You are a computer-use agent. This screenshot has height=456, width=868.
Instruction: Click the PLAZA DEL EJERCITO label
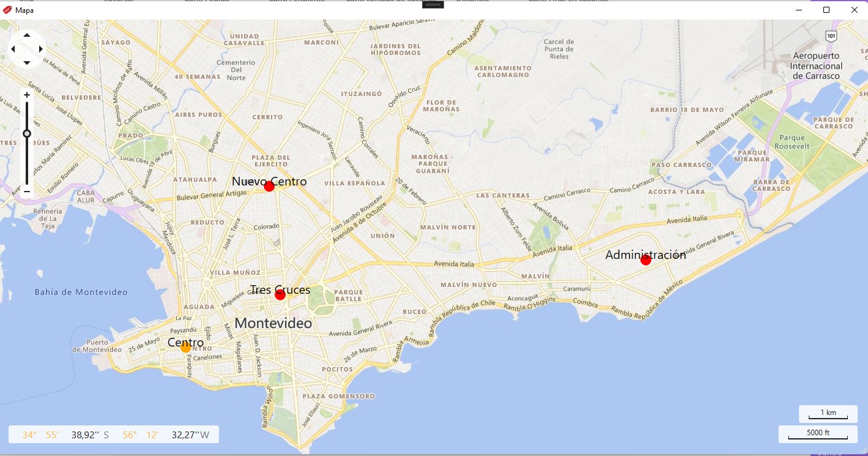(x=270, y=161)
